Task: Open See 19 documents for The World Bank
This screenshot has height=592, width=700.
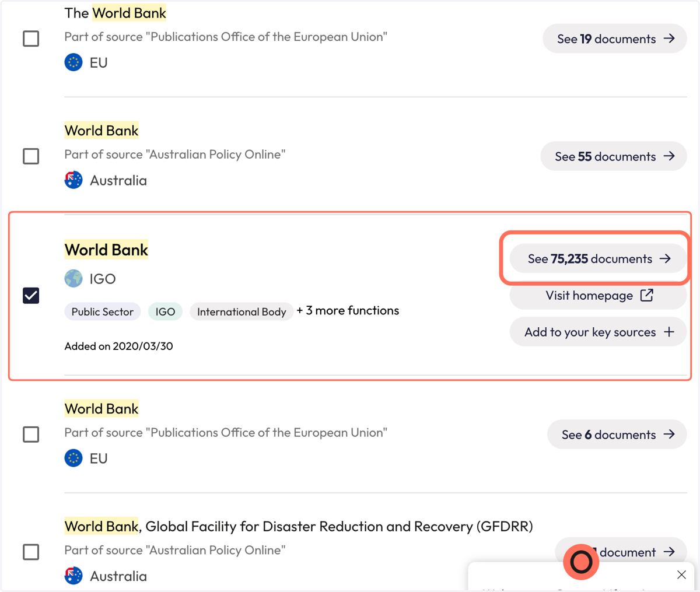Action: (x=615, y=38)
